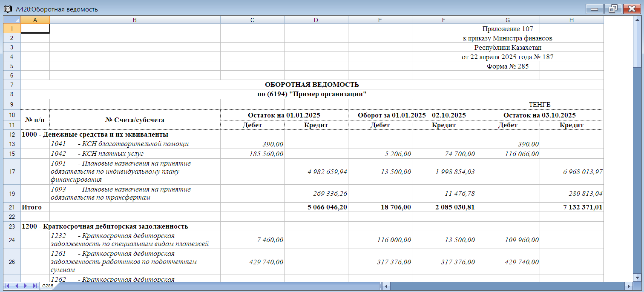This screenshot has height=292, width=644.
Task: Click cell A1 in the spreadsheet
Action: coord(35,29)
